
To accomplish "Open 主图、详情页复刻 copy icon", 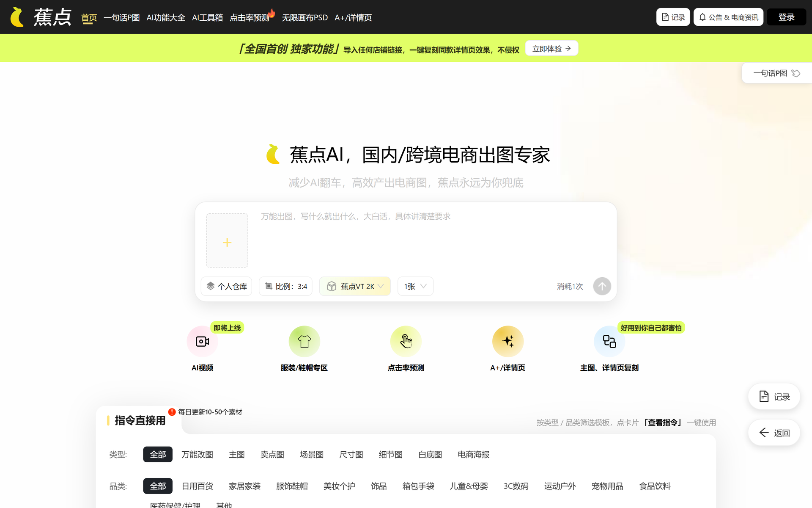I will [609, 341].
